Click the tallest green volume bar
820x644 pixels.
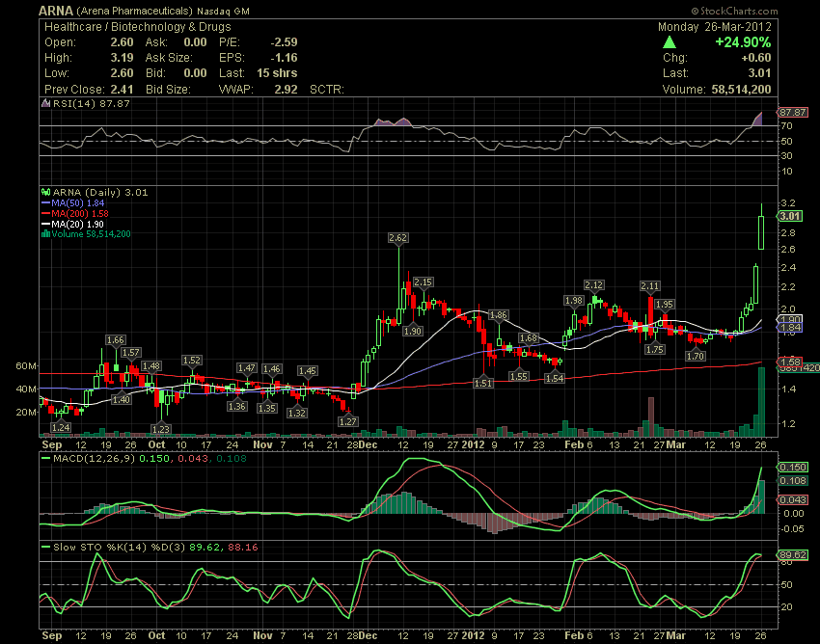pos(761,402)
